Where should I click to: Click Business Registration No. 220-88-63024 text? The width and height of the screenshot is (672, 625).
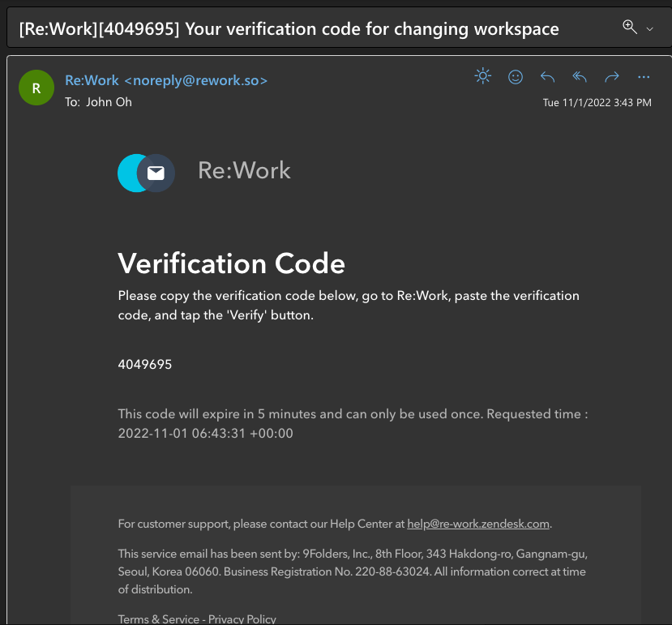(x=327, y=571)
